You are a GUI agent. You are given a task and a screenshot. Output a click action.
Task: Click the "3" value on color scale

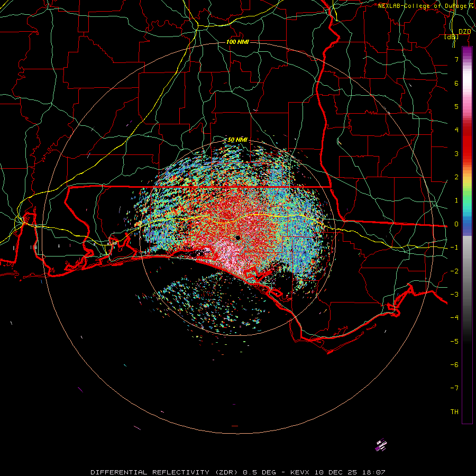456,153
